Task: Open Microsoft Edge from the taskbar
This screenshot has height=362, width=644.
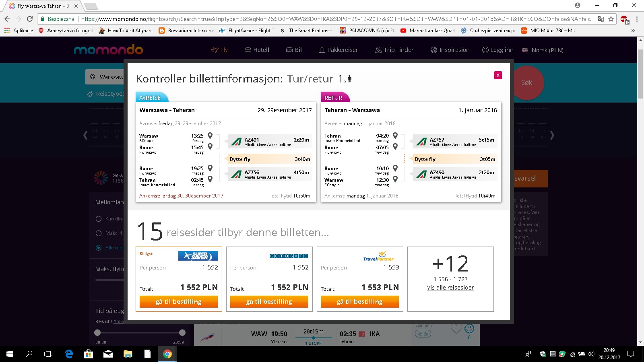Action: coord(69,354)
